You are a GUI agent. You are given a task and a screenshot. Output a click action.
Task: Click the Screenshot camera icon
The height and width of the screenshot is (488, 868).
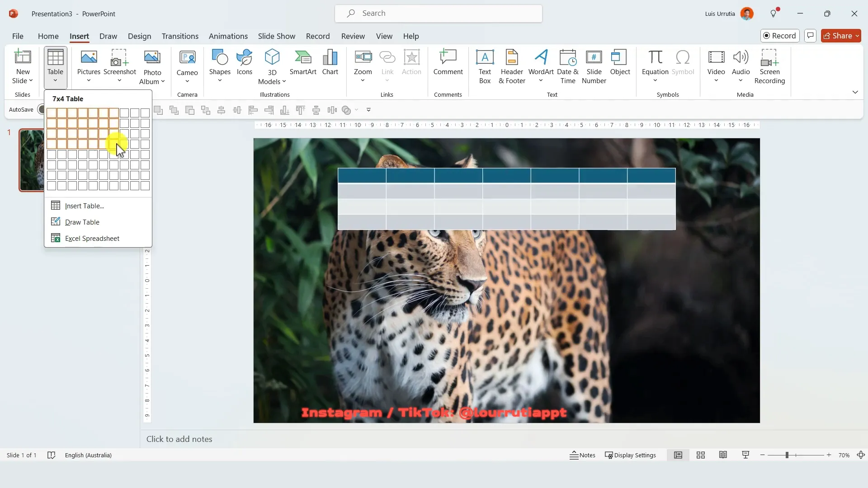pos(119,57)
